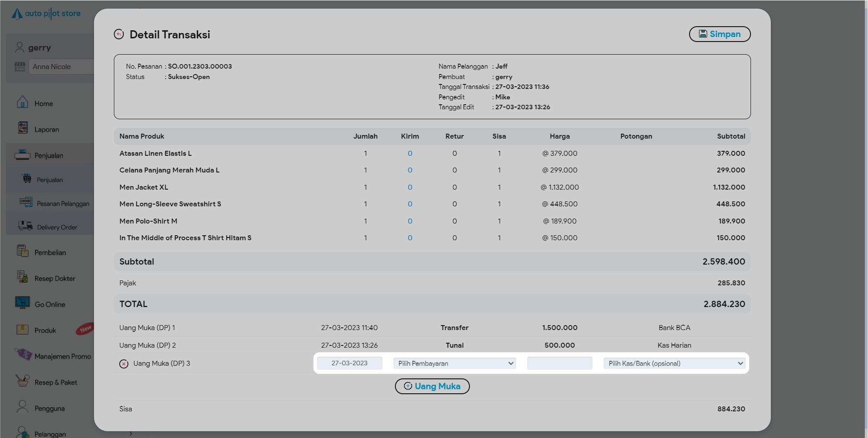Image resolution: width=868 pixels, height=438 pixels.
Task: Click the Home icon in sidebar
Action: 23,103
